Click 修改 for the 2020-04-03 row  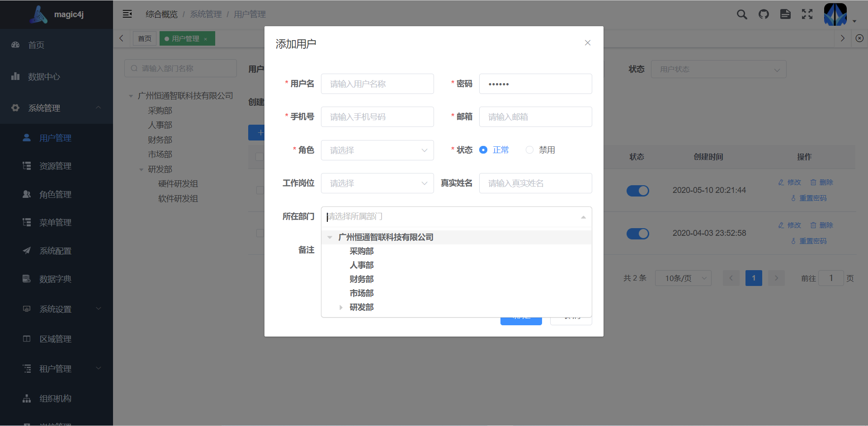(789, 225)
